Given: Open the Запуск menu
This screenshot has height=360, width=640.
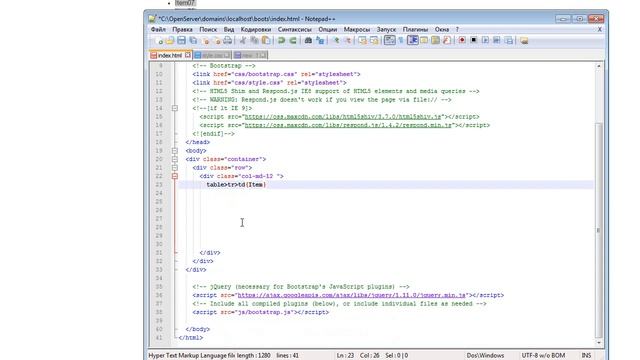Looking at the screenshot, I should point(386,29).
